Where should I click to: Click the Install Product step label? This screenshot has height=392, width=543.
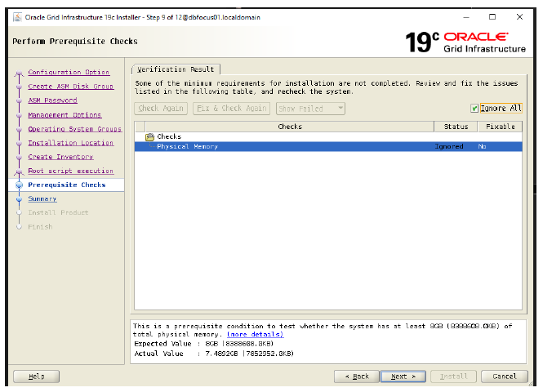pyautogui.click(x=58, y=212)
